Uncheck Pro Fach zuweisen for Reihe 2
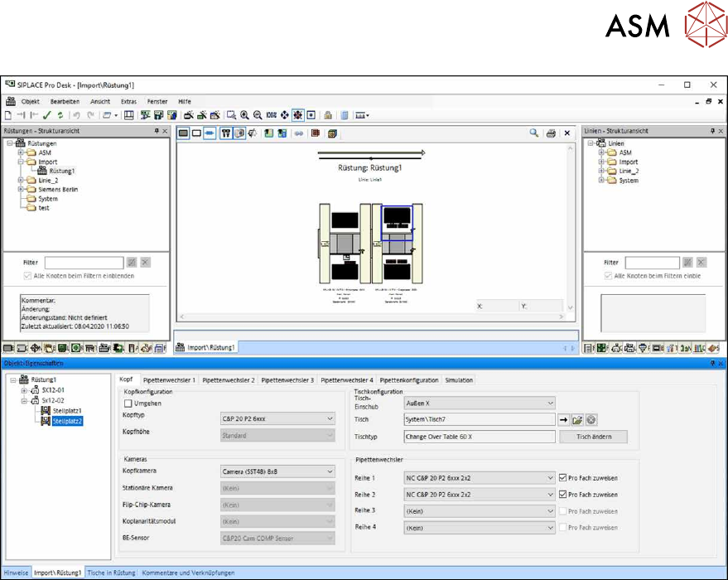The image size is (728, 580). [564, 494]
